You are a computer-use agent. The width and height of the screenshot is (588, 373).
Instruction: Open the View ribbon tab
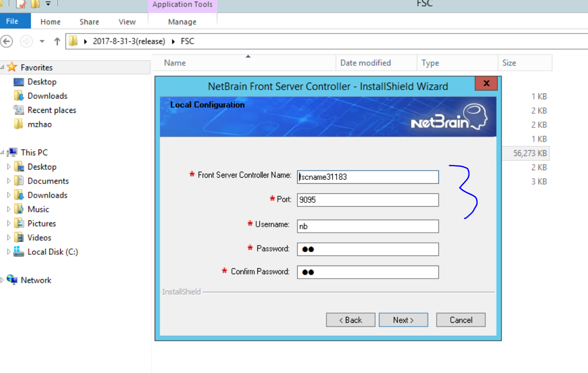(x=127, y=22)
